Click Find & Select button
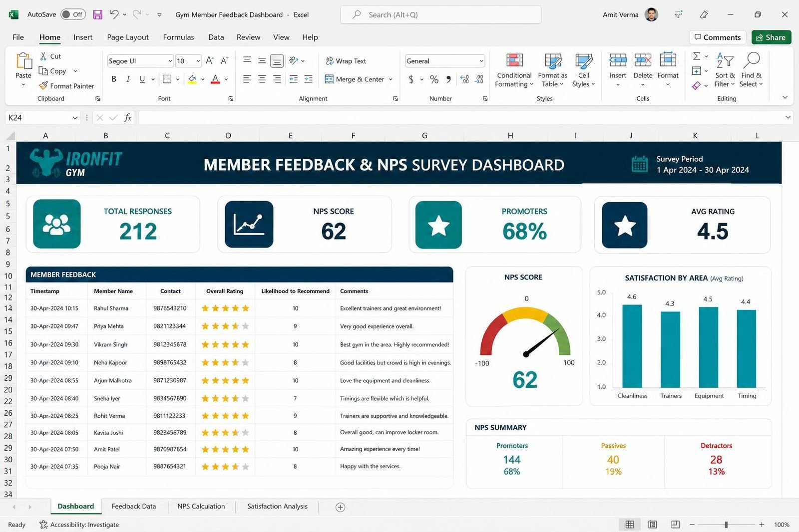799x532 pixels. pos(751,69)
